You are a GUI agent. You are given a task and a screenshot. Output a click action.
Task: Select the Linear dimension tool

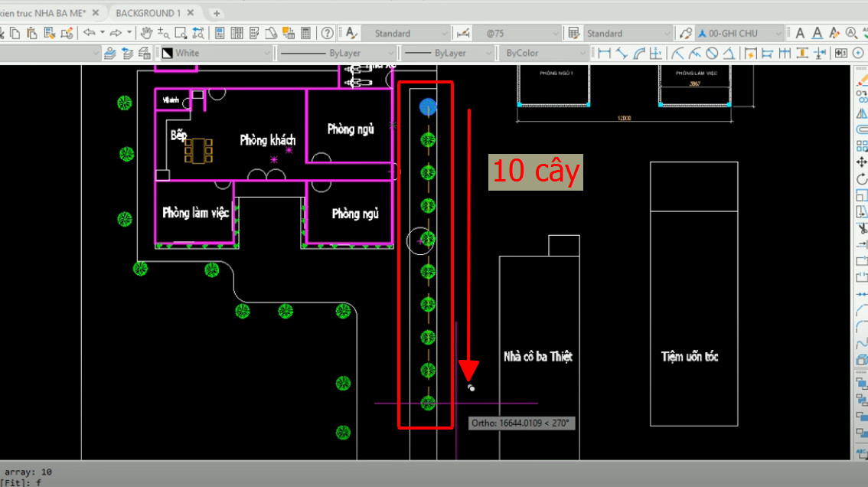click(605, 53)
